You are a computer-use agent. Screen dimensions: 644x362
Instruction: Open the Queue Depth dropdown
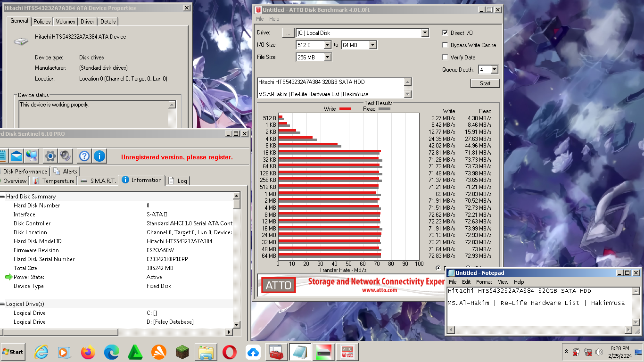coord(494,69)
